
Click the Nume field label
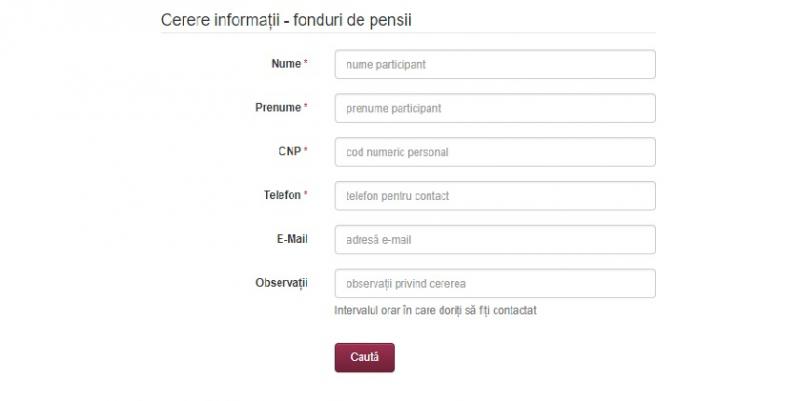[285, 64]
